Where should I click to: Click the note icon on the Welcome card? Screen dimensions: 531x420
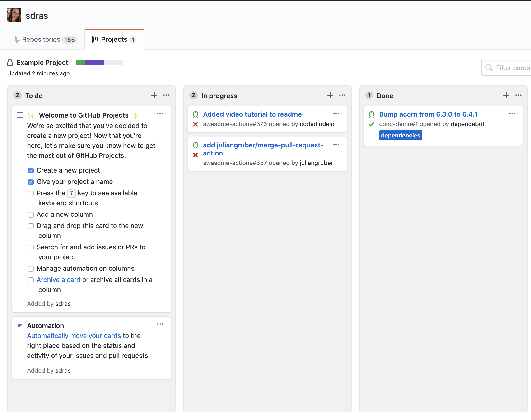click(20, 114)
